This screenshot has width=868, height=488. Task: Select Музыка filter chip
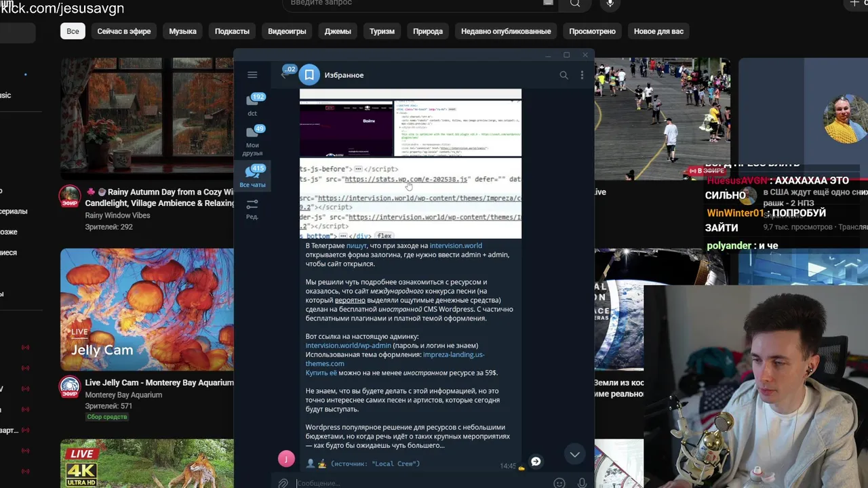(182, 31)
